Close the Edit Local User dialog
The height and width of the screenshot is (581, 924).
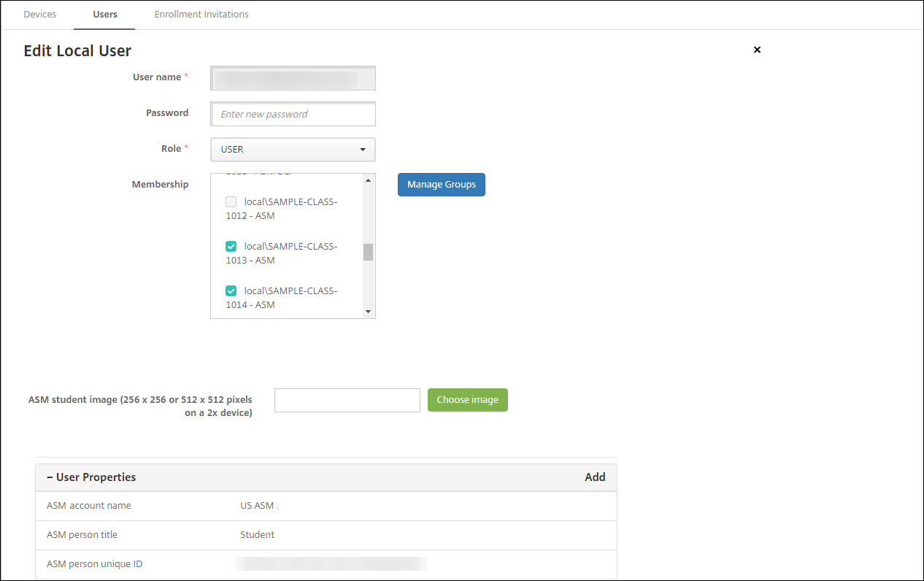[x=757, y=50]
